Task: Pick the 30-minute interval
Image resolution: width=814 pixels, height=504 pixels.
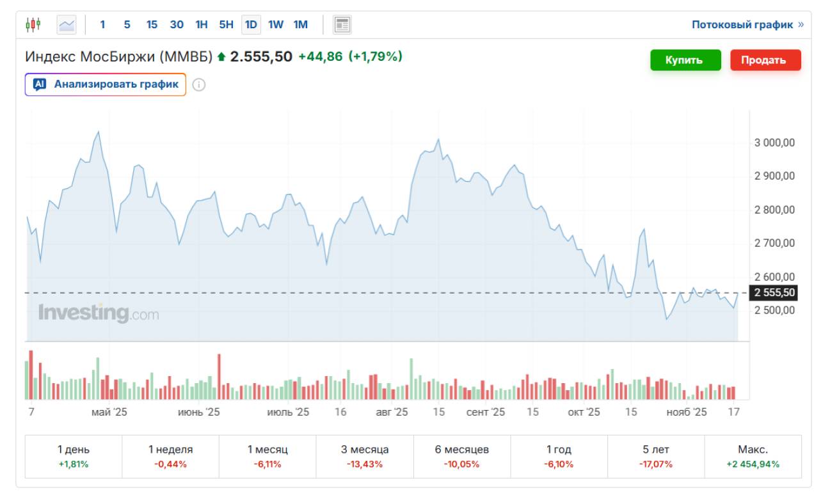Action: (x=177, y=25)
